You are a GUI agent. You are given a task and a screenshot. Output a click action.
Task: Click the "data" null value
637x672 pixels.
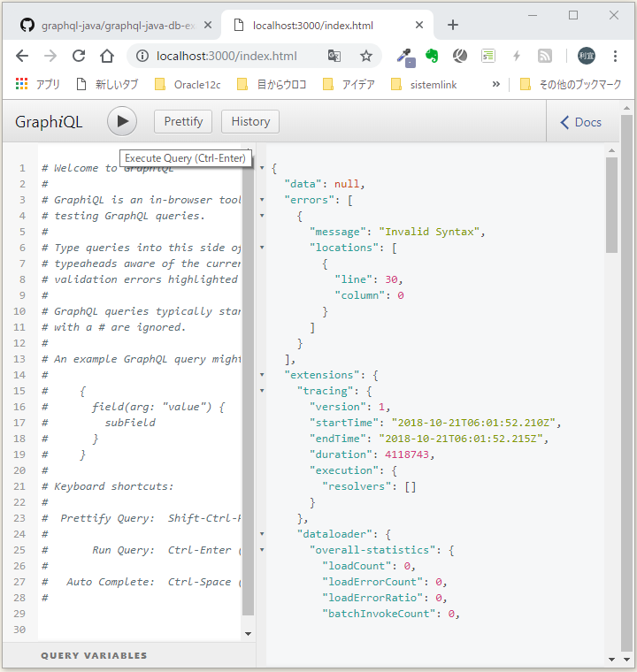[347, 184]
